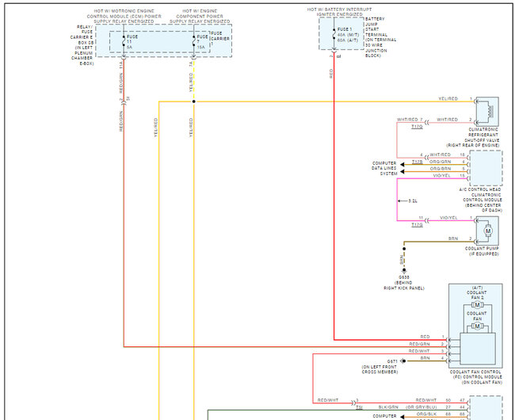Viewport: 515px width, 420px height.
Task: Click 'G638 (BEHIND RIGHT KICK PANEL)' label
Action: pos(404,283)
